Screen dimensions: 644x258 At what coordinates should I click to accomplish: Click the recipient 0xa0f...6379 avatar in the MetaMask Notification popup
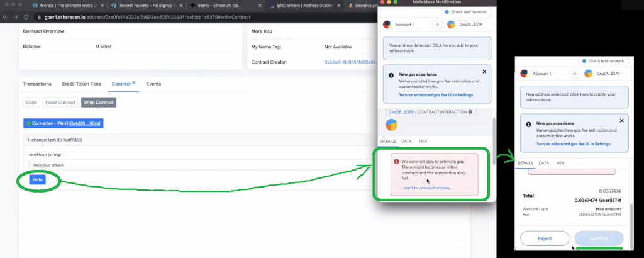coord(451,25)
